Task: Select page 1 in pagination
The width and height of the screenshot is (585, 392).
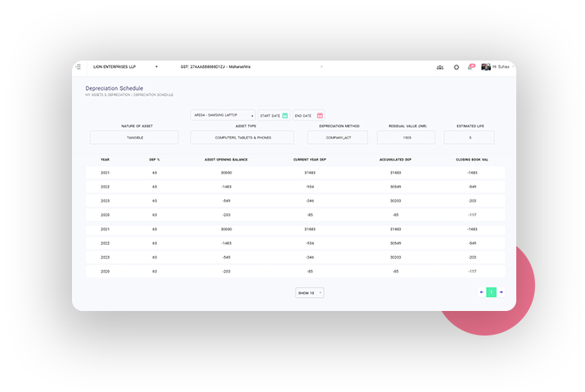Action: point(491,292)
